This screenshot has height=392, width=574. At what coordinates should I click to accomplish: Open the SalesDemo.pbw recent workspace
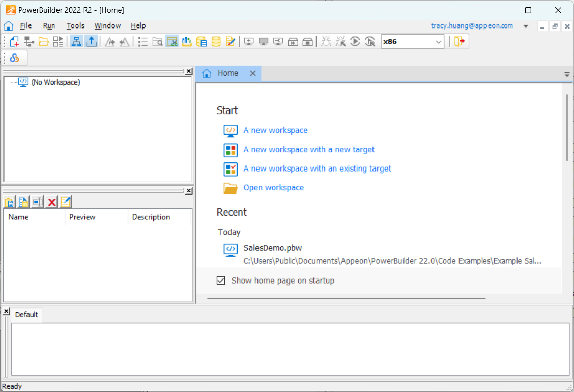[272, 248]
